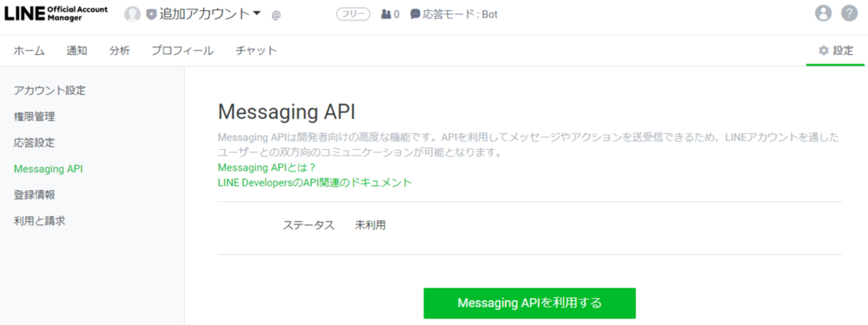Select Messaging API in the sidebar
This screenshot has height=325, width=868.
(x=48, y=169)
